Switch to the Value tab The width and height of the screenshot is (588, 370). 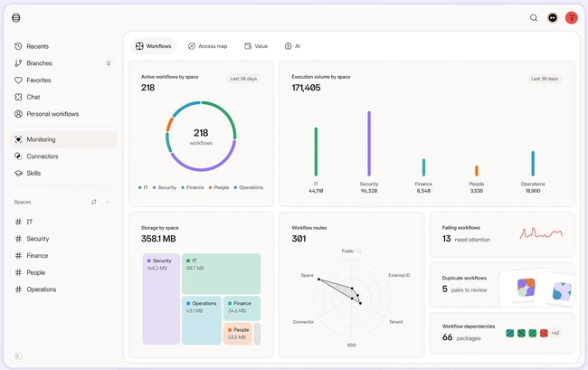click(256, 46)
